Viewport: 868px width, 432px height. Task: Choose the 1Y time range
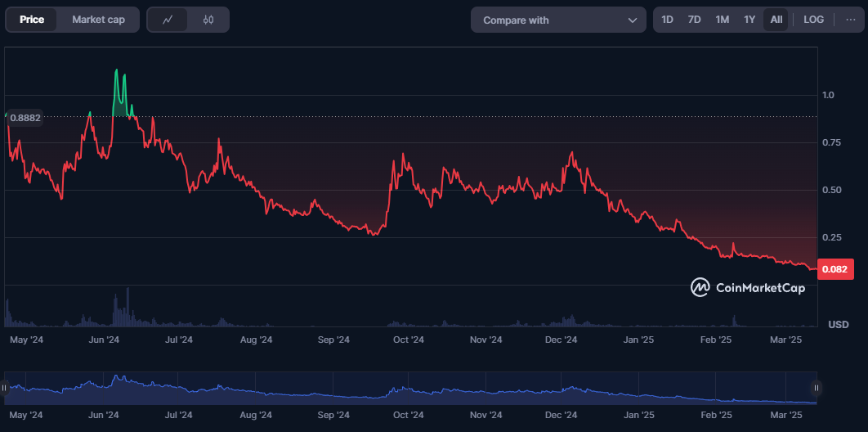click(749, 20)
